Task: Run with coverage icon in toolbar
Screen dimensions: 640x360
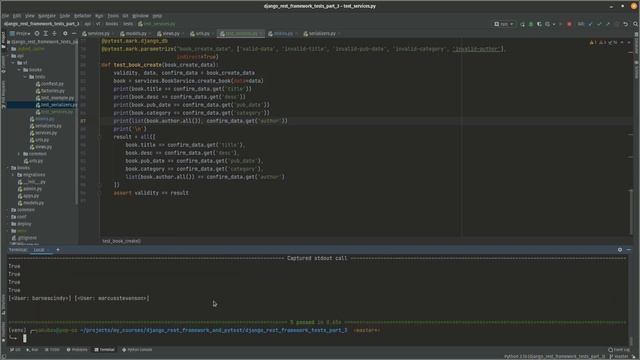Action: pyautogui.click(x=539, y=24)
